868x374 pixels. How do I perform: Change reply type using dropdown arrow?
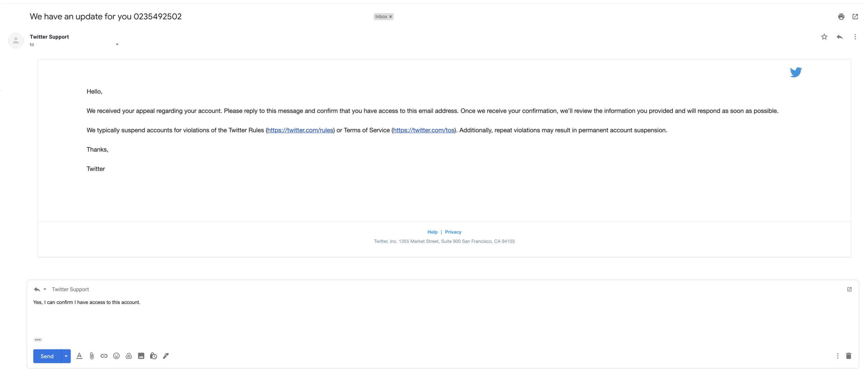[x=45, y=289]
